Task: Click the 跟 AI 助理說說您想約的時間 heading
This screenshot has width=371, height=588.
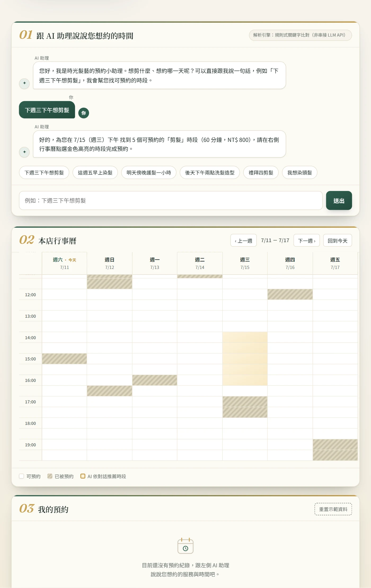Action: pos(85,36)
